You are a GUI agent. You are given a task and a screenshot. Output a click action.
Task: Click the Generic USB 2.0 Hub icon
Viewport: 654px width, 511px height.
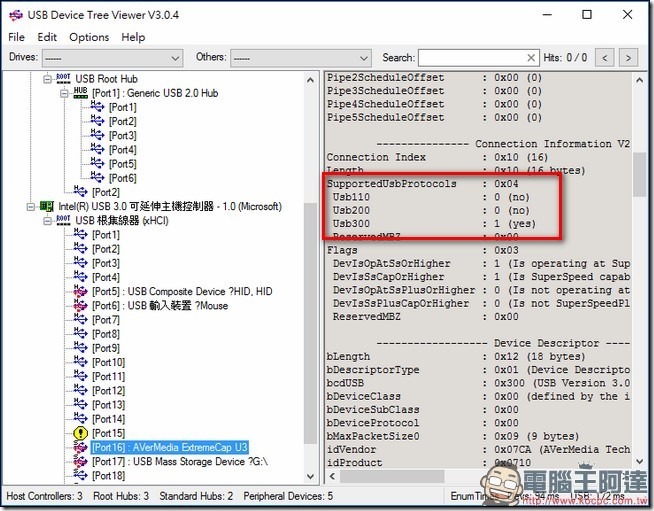click(80, 93)
